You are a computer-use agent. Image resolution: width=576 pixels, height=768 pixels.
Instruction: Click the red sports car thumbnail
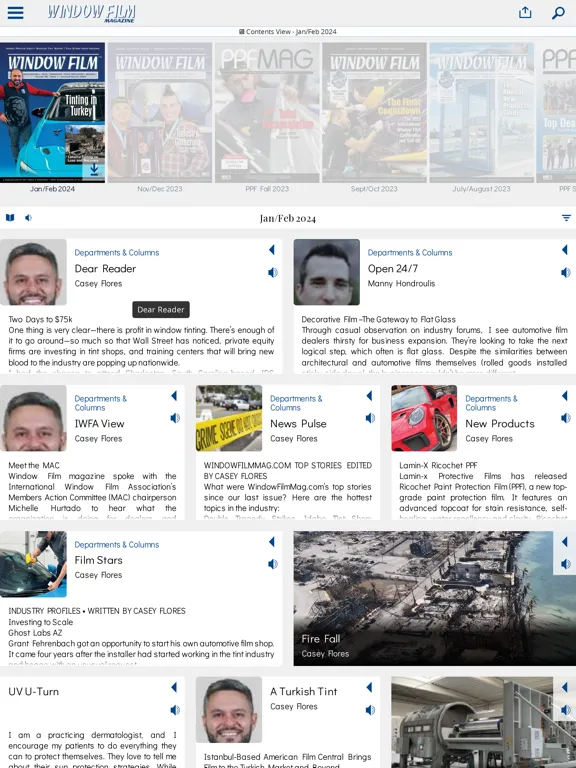424,418
